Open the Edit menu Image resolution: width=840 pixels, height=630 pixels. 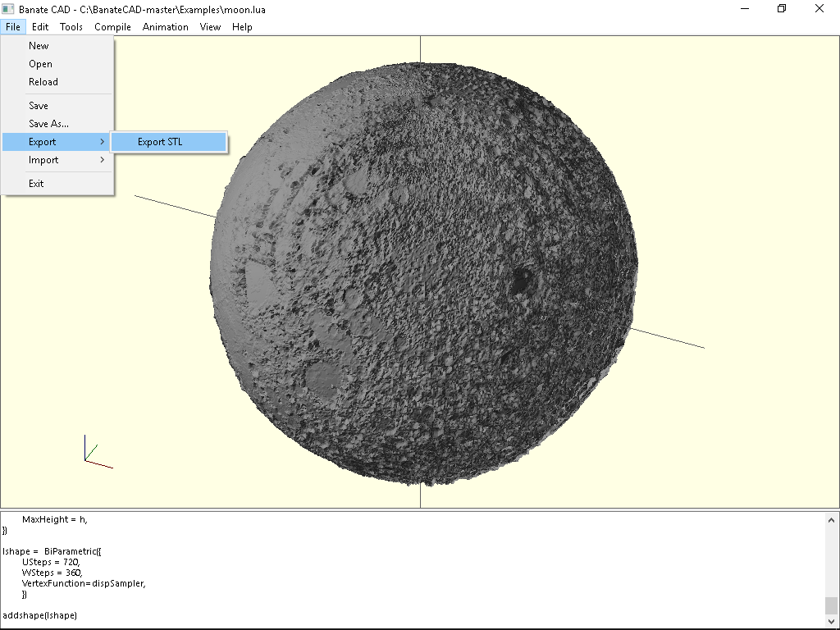(39, 26)
